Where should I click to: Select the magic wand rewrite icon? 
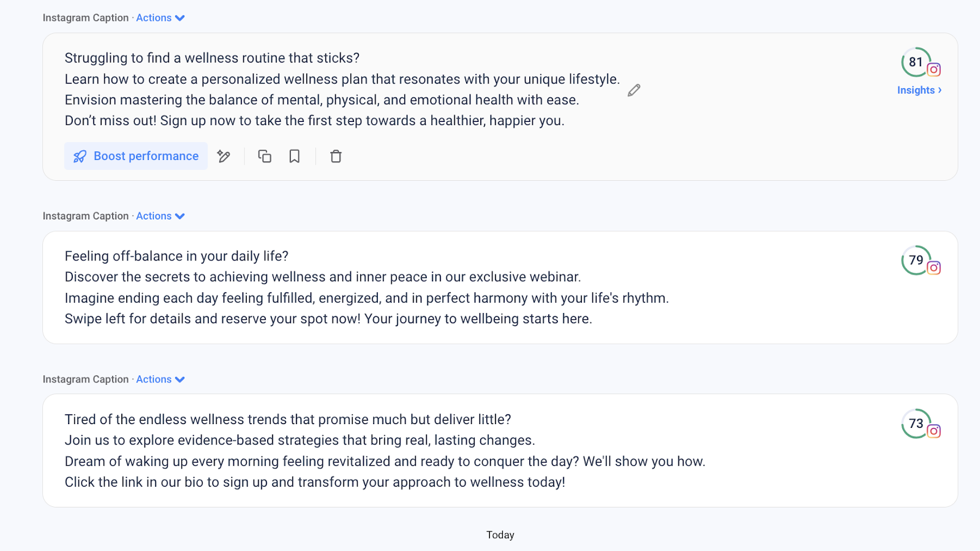point(224,156)
